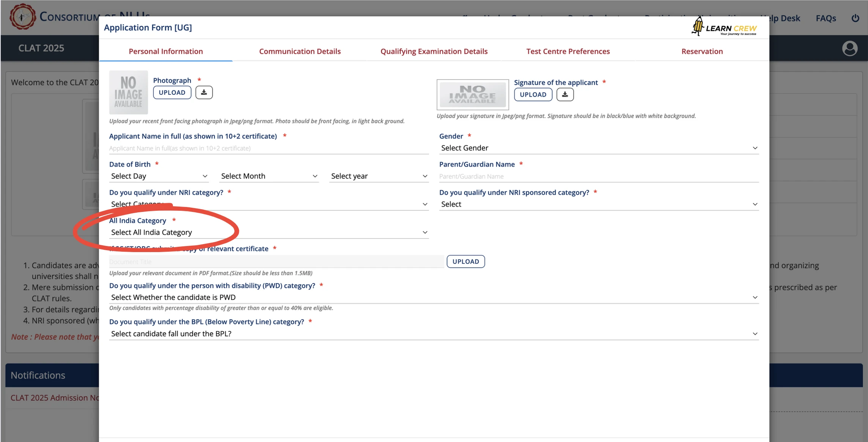
Task: Open Test Centre Preferences tab
Action: pos(568,51)
